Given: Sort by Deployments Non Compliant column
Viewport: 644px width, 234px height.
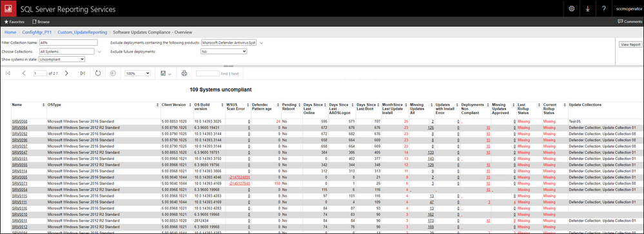Looking at the screenshot, I should coord(489,105).
